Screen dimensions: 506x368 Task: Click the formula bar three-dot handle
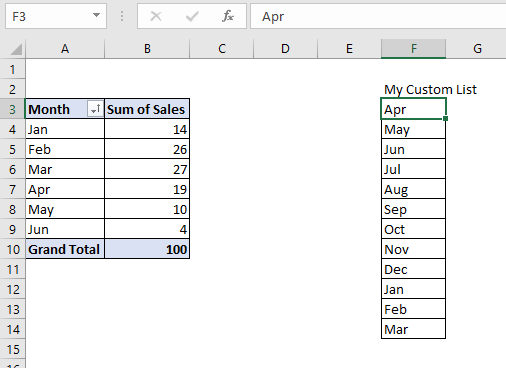122,16
